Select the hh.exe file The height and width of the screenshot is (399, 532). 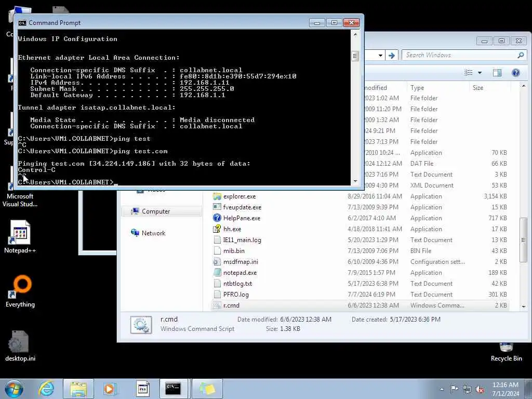point(232,229)
